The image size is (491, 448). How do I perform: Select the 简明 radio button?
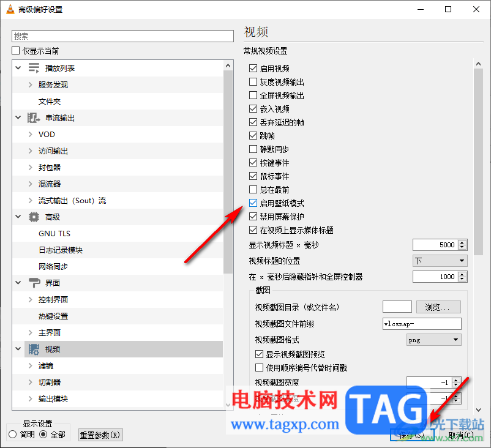12,435
